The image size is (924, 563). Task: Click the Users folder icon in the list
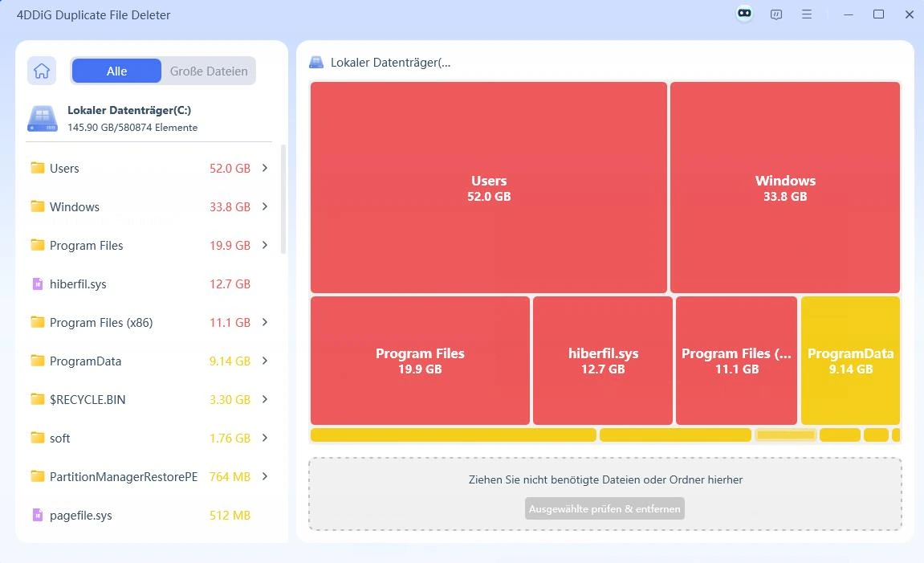point(38,168)
